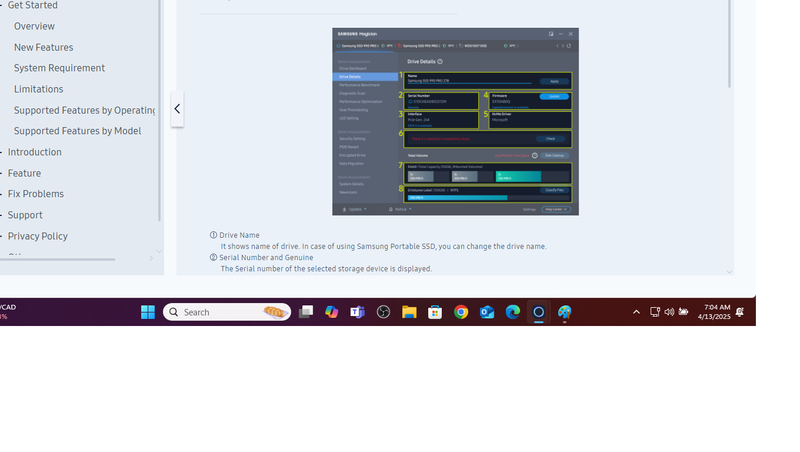Viewport: 800px width, 452px height.
Task: Click the help content vertical scrollbar
Action: (x=729, y=43)
